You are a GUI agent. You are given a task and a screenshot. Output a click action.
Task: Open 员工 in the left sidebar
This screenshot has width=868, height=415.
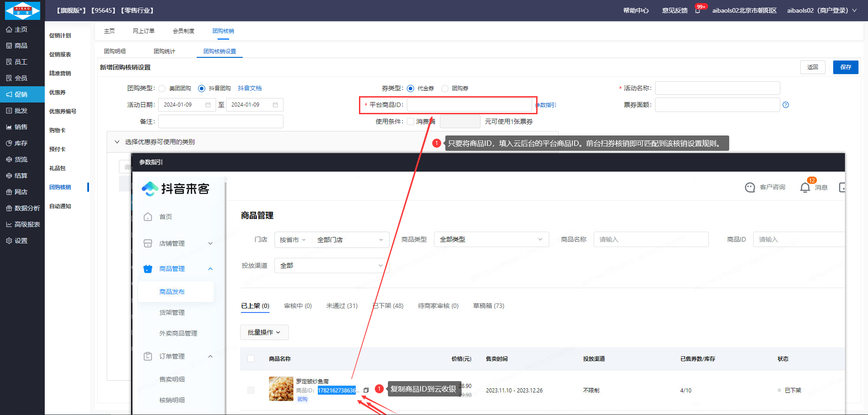pyautogui.click(x=17, y=62)
